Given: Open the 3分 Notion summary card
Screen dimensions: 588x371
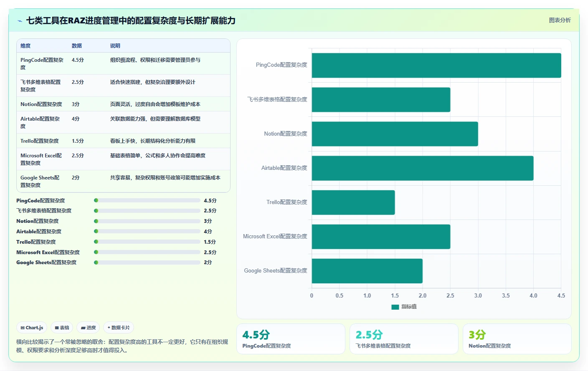Looking at the screenshot, I should click(x=517, y=339).
